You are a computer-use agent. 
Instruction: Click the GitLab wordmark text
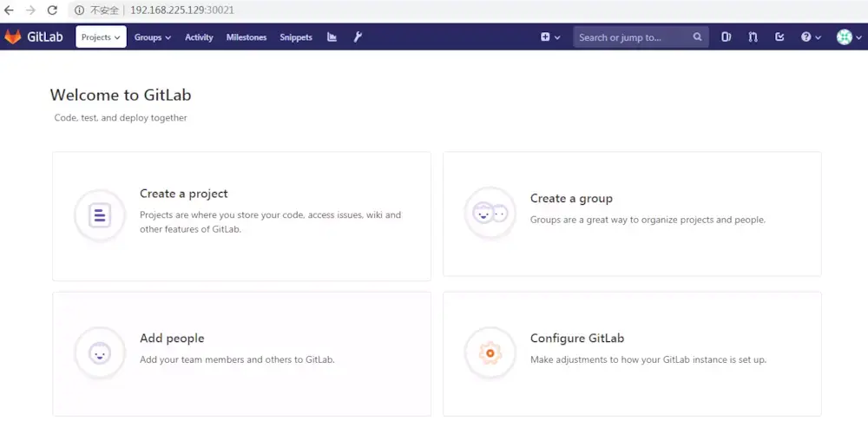click(45, 37)
